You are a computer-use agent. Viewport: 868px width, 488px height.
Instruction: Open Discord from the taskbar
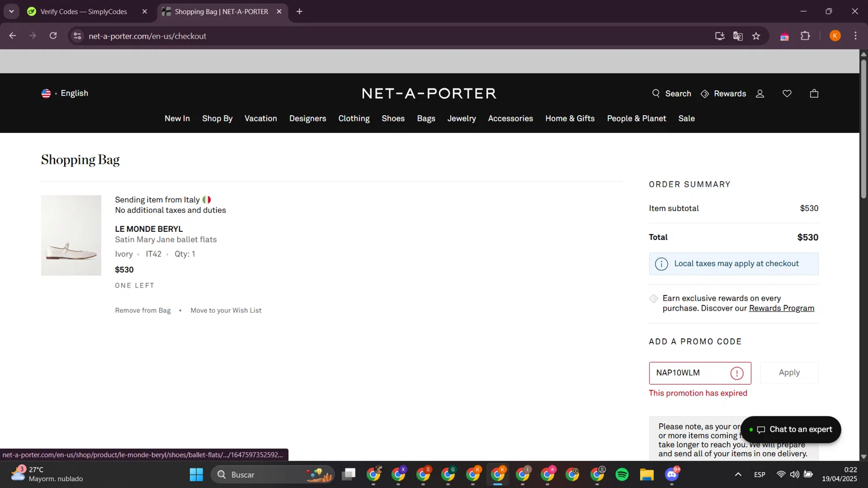pos(672,475)
